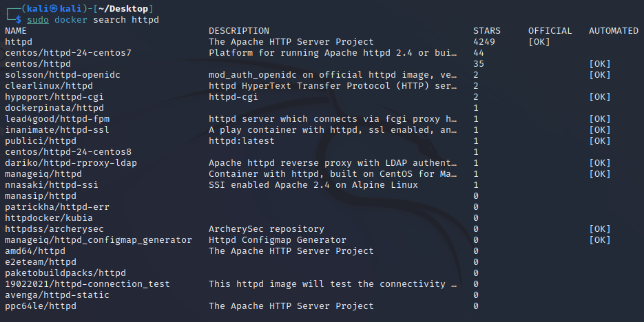Screen dimensions: 644x322
Task: Select the 'nnasaki/httpd-ssi' image name
Action: [x=52, y=185]
